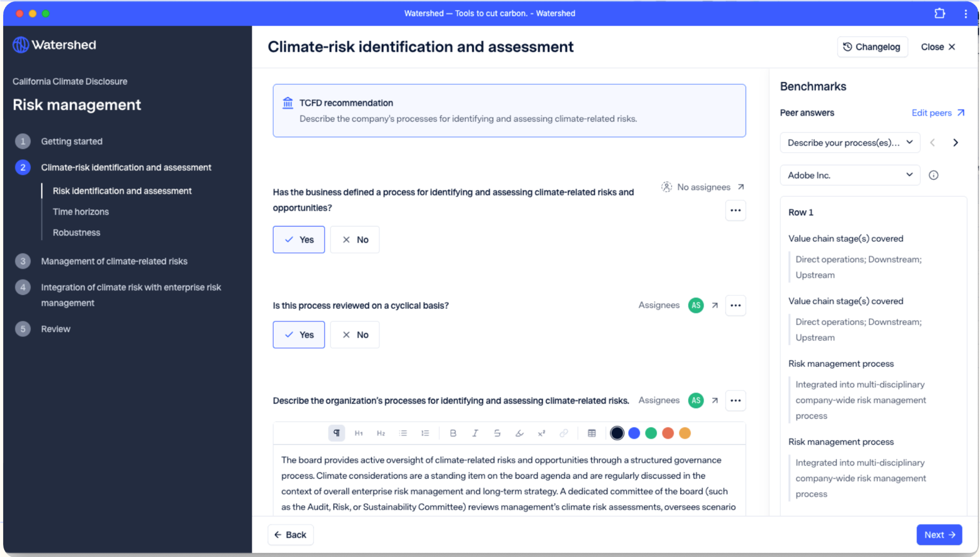The width and height of the screenshot is (980, 557).
Task: Click the paragraph formatting icon
Action: pos(336,433)
